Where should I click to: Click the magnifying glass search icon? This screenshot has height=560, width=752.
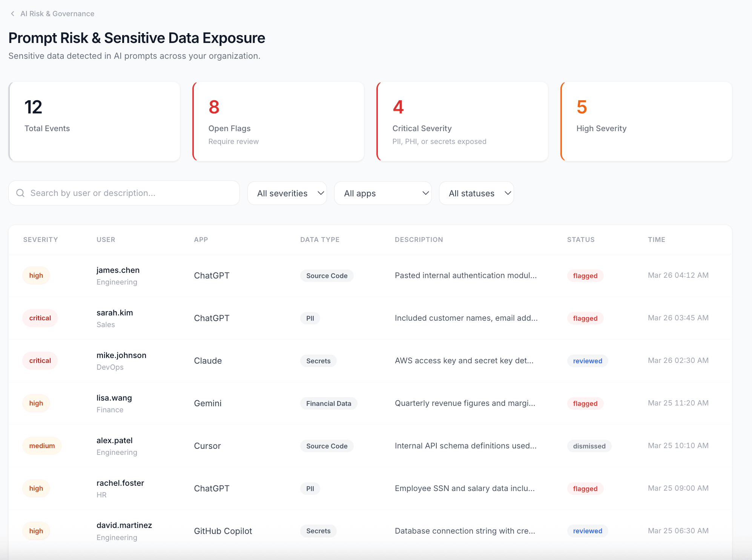tap(20, 193)
